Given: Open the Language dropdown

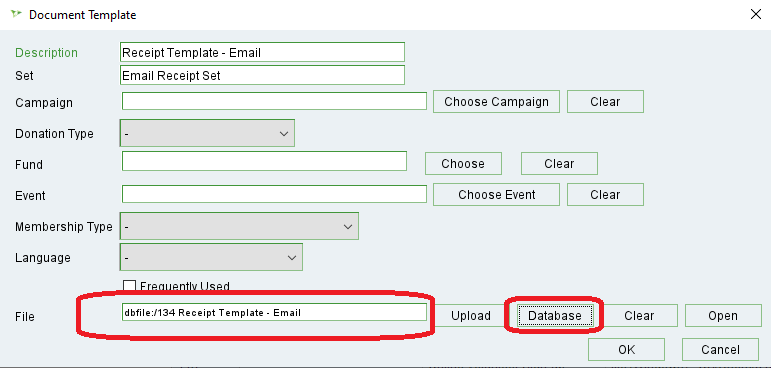Looking at the screenshot, I should click(x=211, y=257).
